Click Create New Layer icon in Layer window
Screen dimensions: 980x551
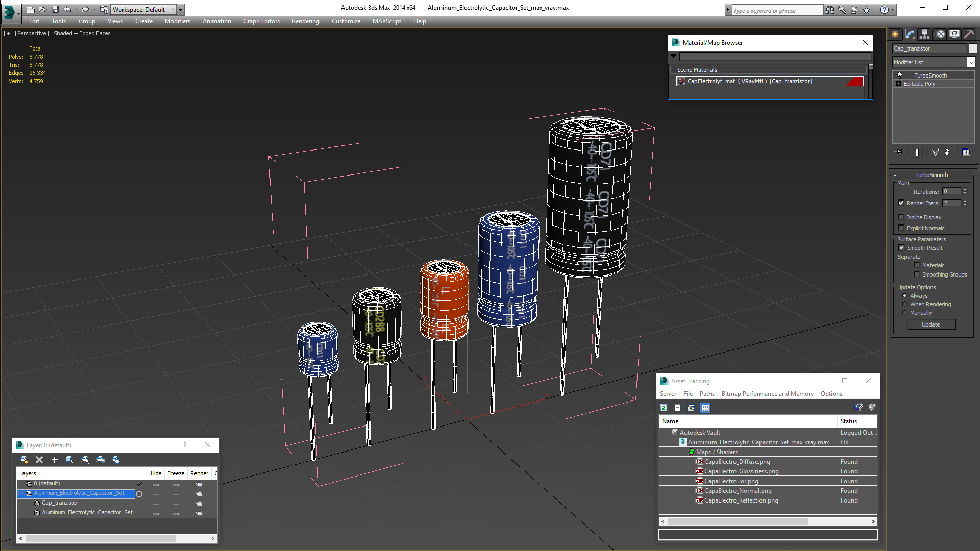tap(24, 460)
